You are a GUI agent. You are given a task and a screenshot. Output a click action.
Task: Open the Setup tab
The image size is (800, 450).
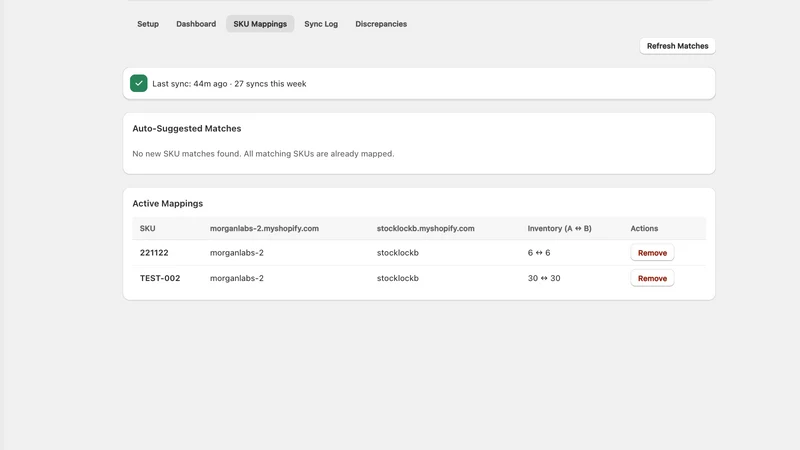pos(148,24)
